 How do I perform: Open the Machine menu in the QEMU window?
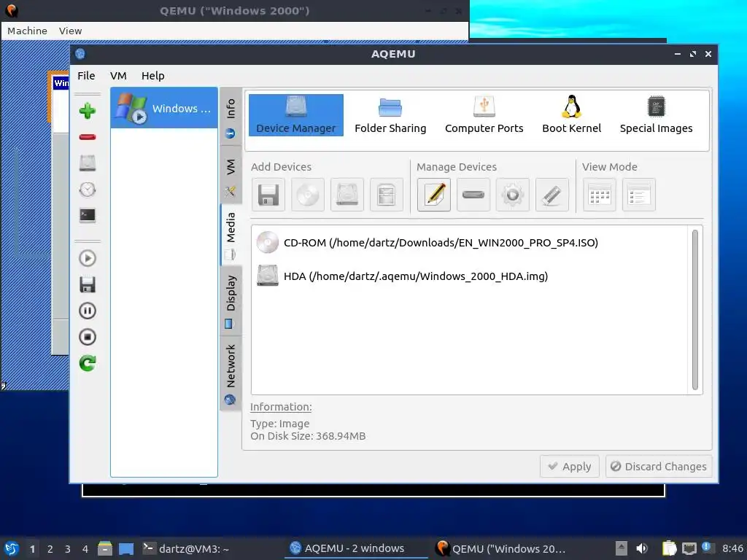click(27, 31)
